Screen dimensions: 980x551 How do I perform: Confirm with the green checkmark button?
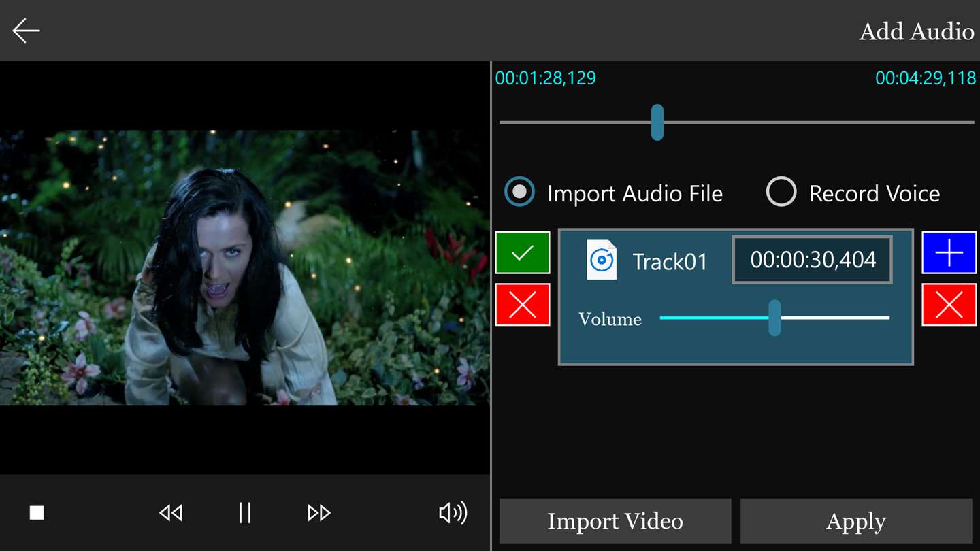click(523, 252)
